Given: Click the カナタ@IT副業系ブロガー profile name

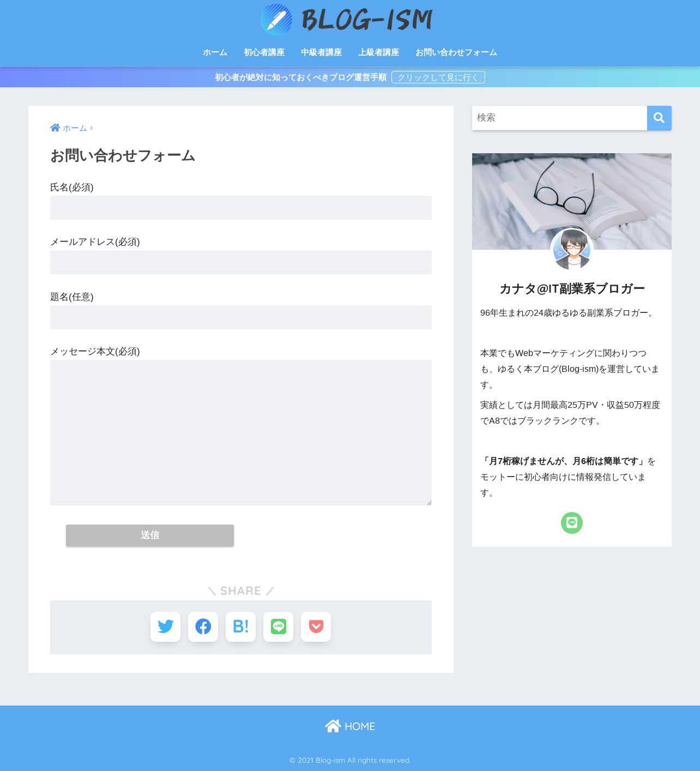Looking at the screenshot, I should 572,288.
